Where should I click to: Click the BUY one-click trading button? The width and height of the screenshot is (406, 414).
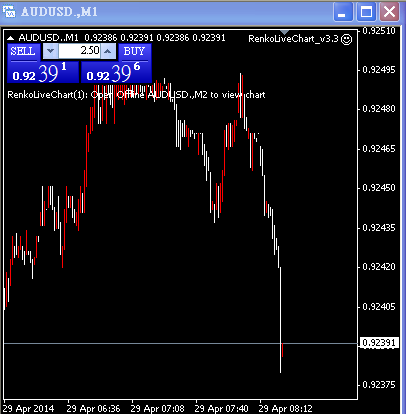(x=135, y=52)
